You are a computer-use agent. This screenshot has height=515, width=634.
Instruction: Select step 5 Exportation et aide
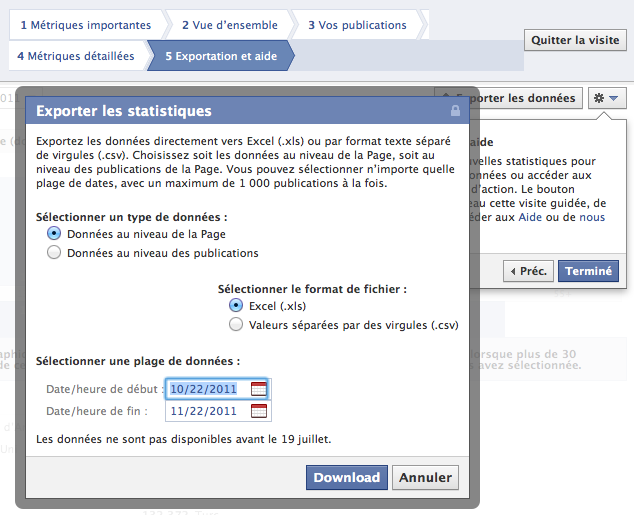click(221, 56)
